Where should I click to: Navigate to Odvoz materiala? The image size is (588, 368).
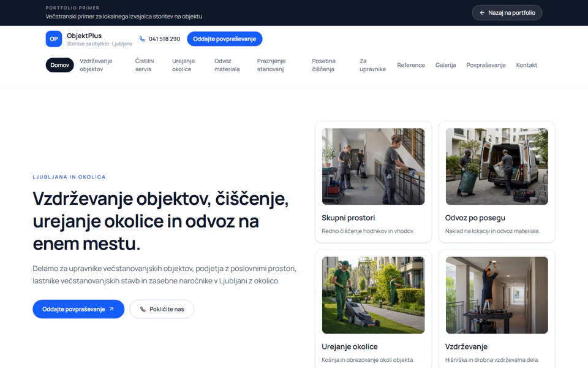pyautogui.click(x=227, y=65)
